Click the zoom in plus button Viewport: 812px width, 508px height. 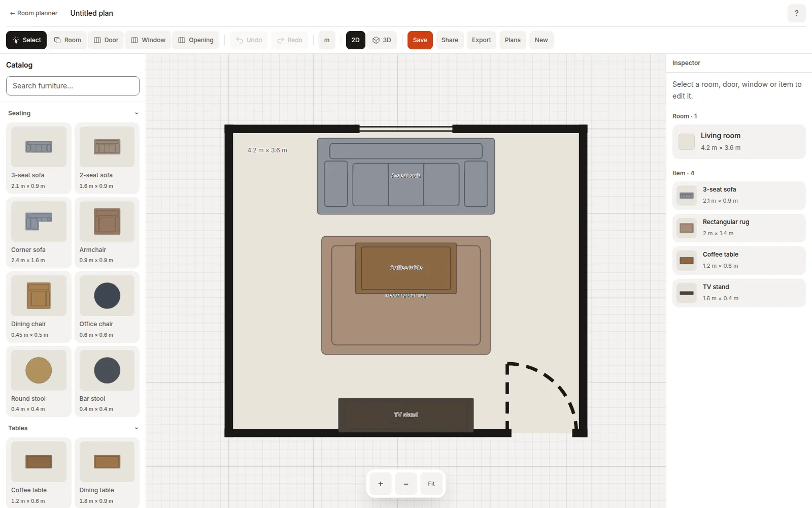click(x=381, y=484)
